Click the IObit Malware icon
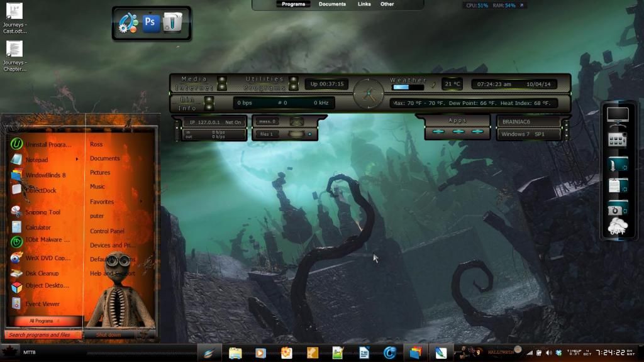Screen dimensions: 644x362 point(16,242)
